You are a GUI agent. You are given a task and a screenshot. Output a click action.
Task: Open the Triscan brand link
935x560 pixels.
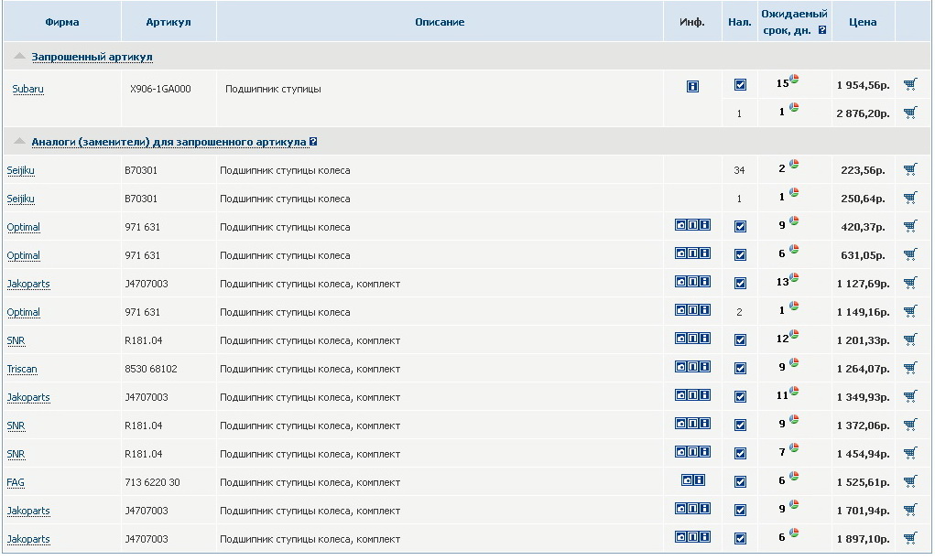(x=22, y=370)
